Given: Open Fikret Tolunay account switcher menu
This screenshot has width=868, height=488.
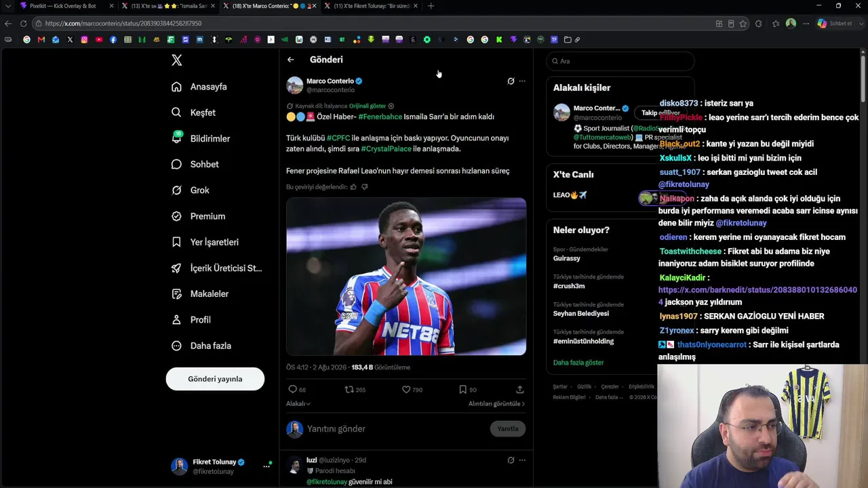Looking at the screenshot, I should coord(221,466).
